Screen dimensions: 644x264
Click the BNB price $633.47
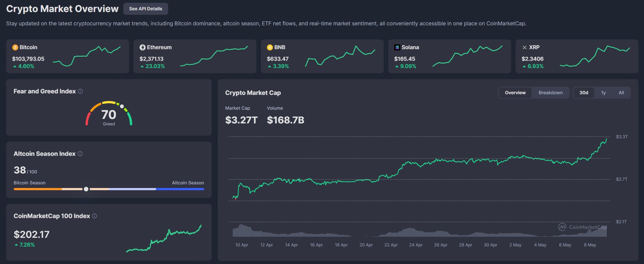(278, 59)
